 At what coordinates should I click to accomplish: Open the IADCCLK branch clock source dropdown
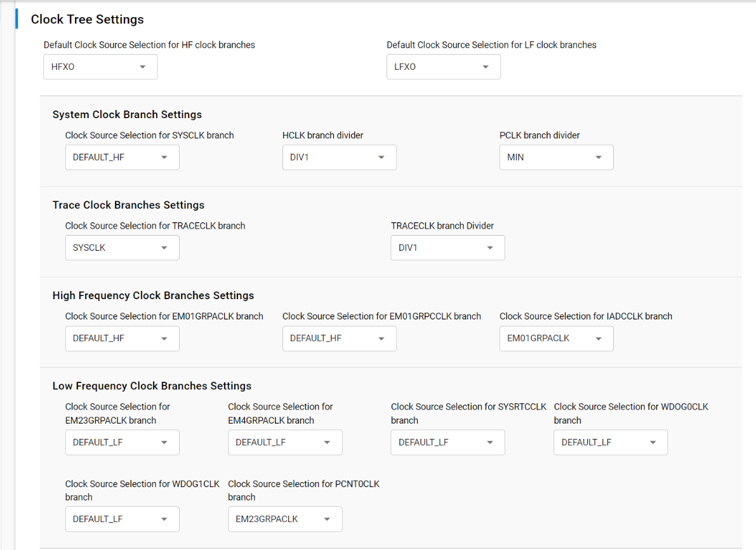tap(556, 339)
